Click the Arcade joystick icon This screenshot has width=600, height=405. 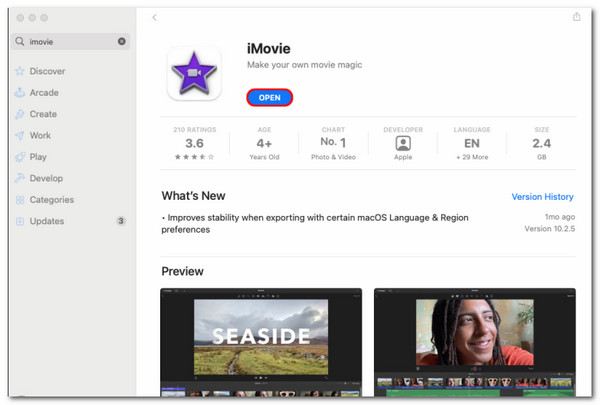(20, 93)
